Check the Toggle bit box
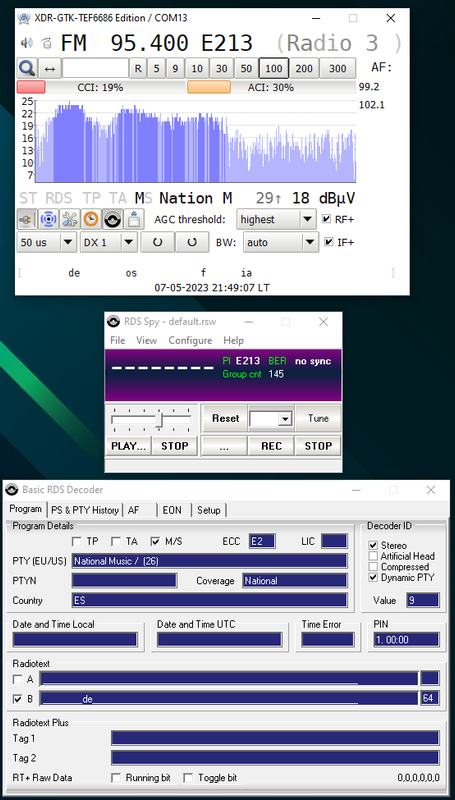This screenshot has width=455, height=800. click(188, 778)
